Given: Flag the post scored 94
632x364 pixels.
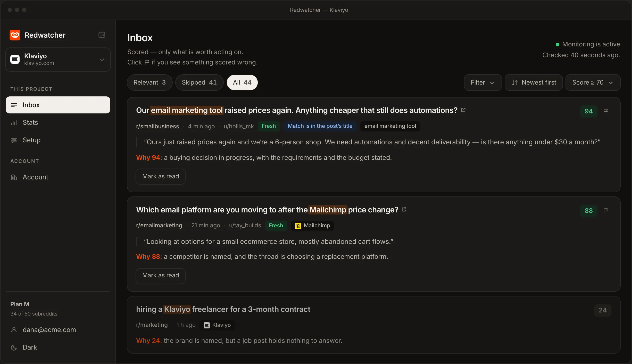Looking at the screenshot, I should (x=606, y=111).
